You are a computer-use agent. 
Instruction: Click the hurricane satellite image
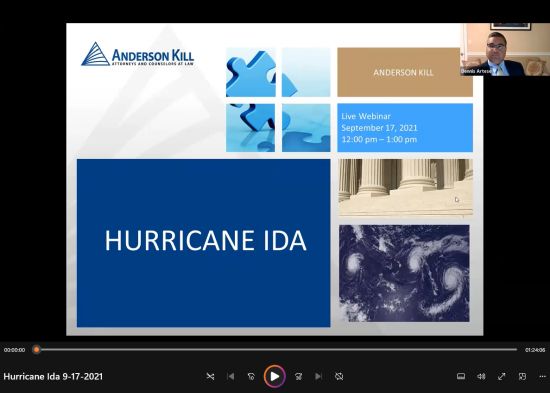[x=404, y=273]
